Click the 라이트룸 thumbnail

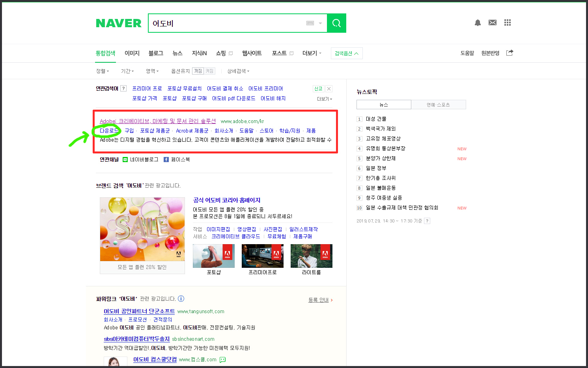click(x=312, y=256)
